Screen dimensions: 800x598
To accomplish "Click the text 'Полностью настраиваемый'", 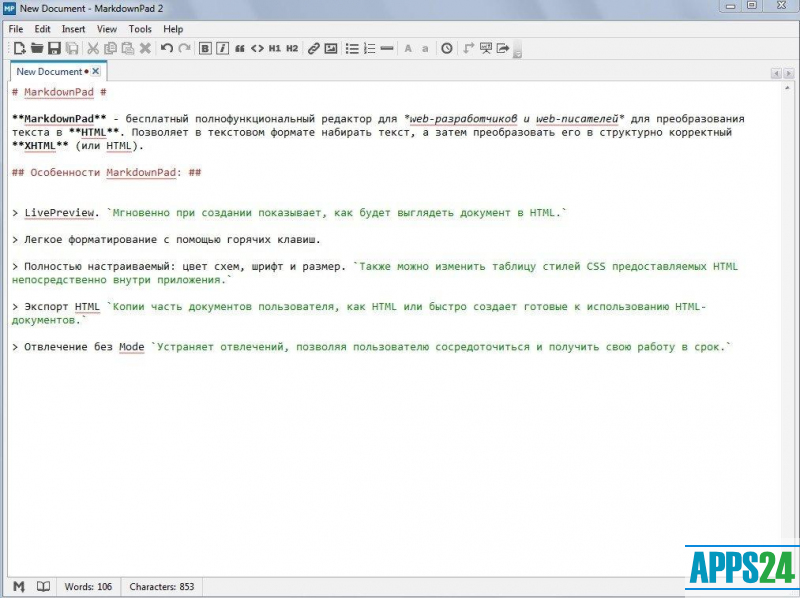I will pyautogui.click(x=96, y=266).
